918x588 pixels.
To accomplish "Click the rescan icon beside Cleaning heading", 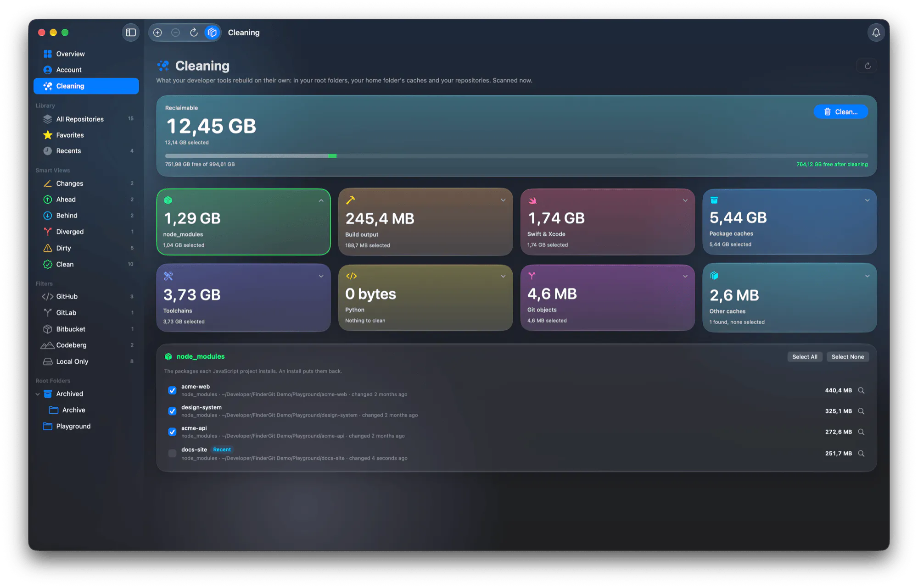I will 867,66.
